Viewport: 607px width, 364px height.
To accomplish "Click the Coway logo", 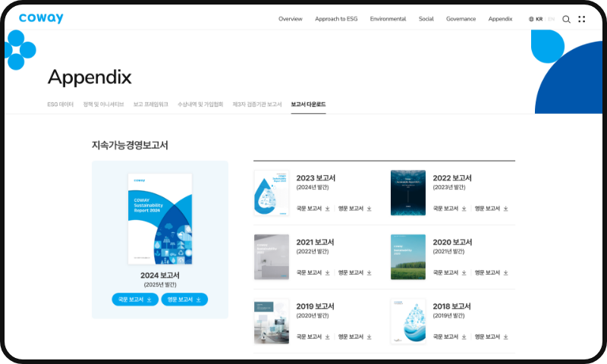I will pos(41,18).
